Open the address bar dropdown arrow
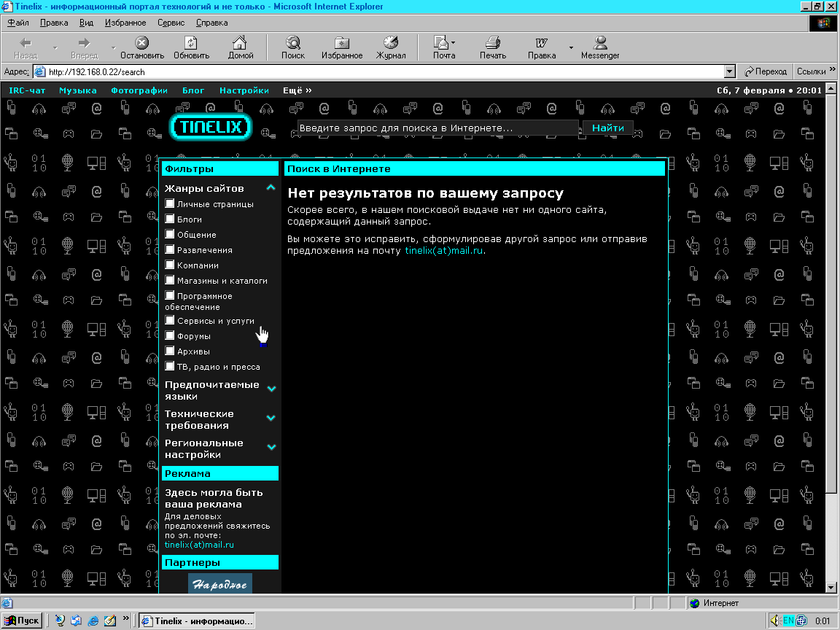840x630 pixels. pyautogui.click(x=729, y=71)
